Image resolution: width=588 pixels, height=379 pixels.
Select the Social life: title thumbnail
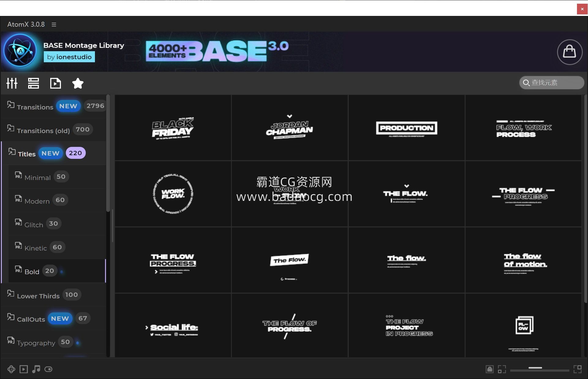coord(173,325)
